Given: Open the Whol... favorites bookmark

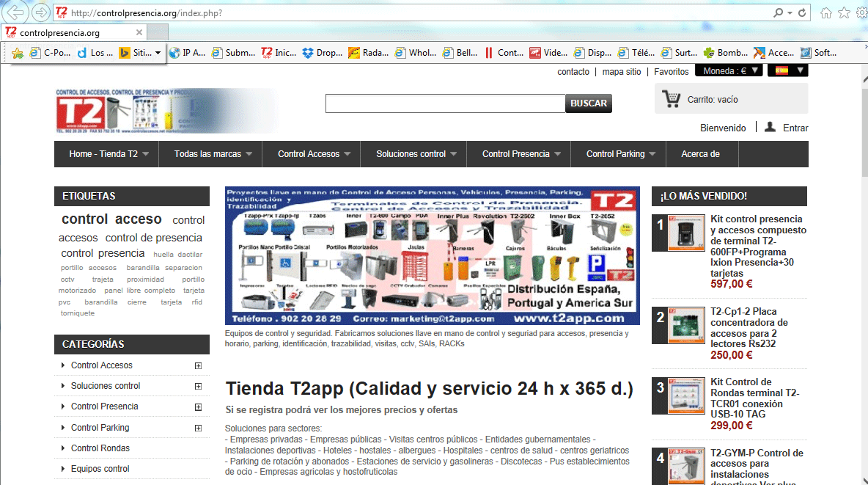Looking at the screenshot, I should pyautogui.click(x=415, y=53).
